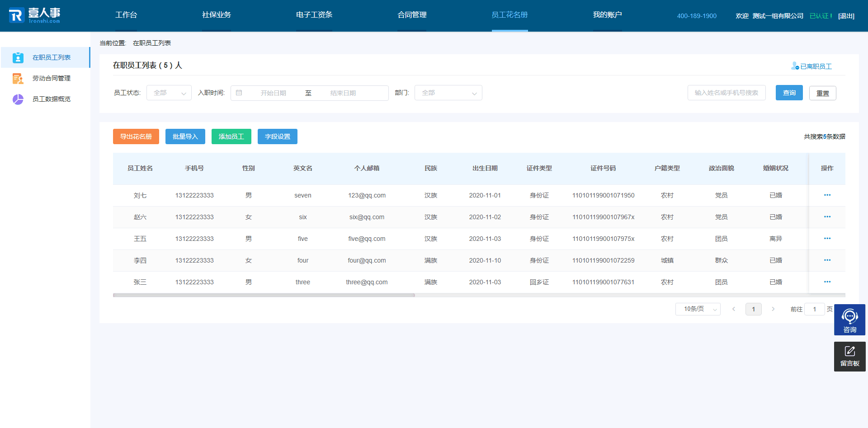The image size is (868, 428).
Task: Select 在职员工列表 in sidebar
Action: (45, 57)
